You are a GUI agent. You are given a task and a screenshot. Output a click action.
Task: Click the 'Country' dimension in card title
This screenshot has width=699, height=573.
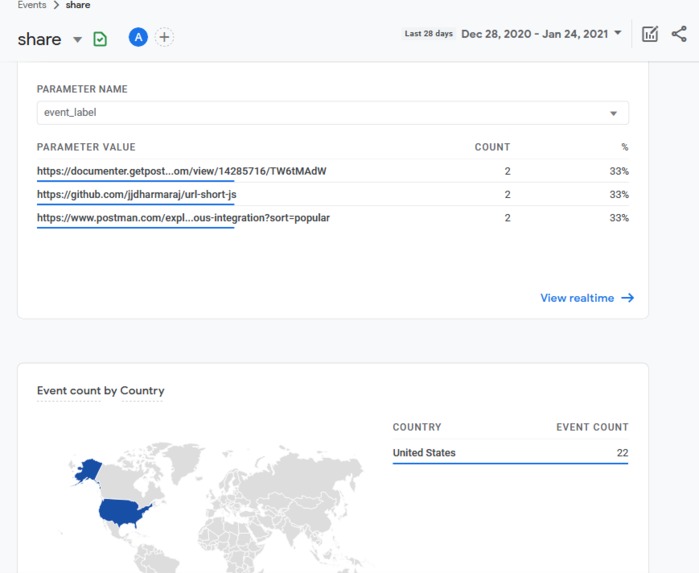point(142,391)
